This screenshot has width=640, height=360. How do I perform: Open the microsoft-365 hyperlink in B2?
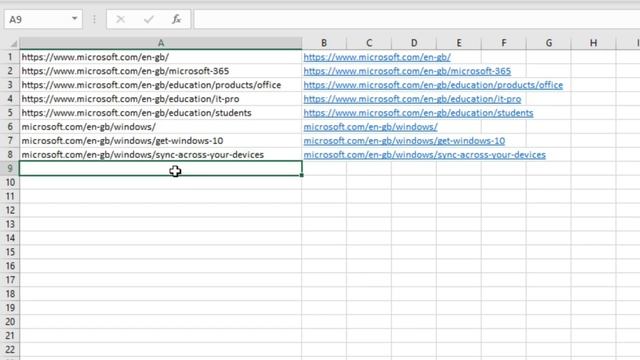(407, 71)
